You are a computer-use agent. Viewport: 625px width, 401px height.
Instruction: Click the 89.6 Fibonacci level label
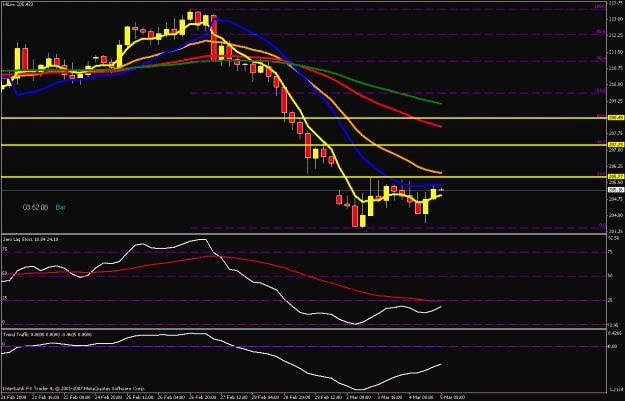pos(601,31)
